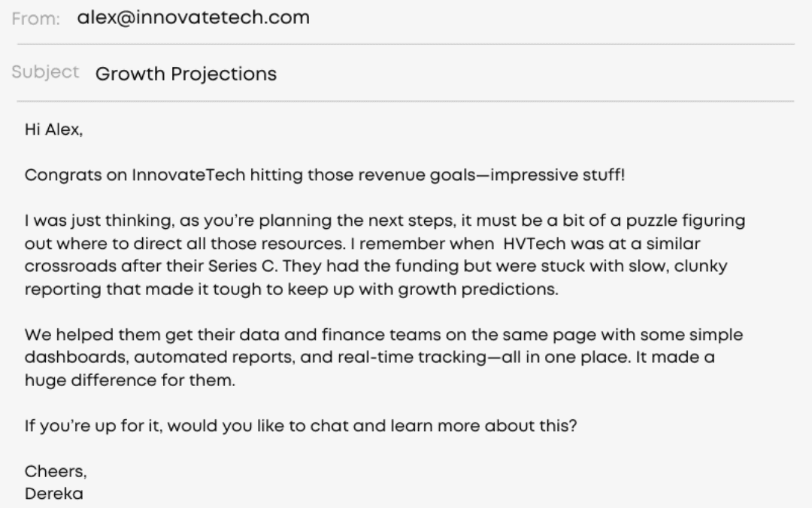The height and width of the screenshot is (508, 812).
Task: Click the words impressive stuff in the body
Action: point(557,175)
